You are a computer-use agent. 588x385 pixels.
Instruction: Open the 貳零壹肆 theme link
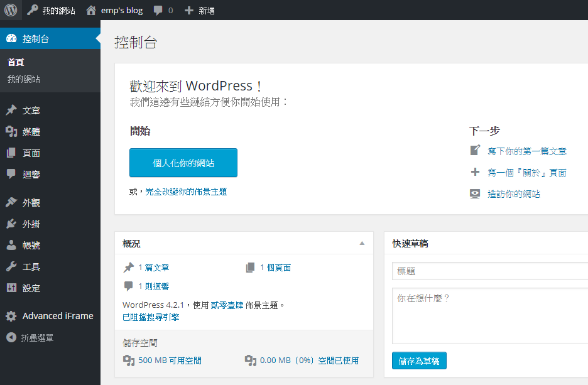tap(227, 305)
